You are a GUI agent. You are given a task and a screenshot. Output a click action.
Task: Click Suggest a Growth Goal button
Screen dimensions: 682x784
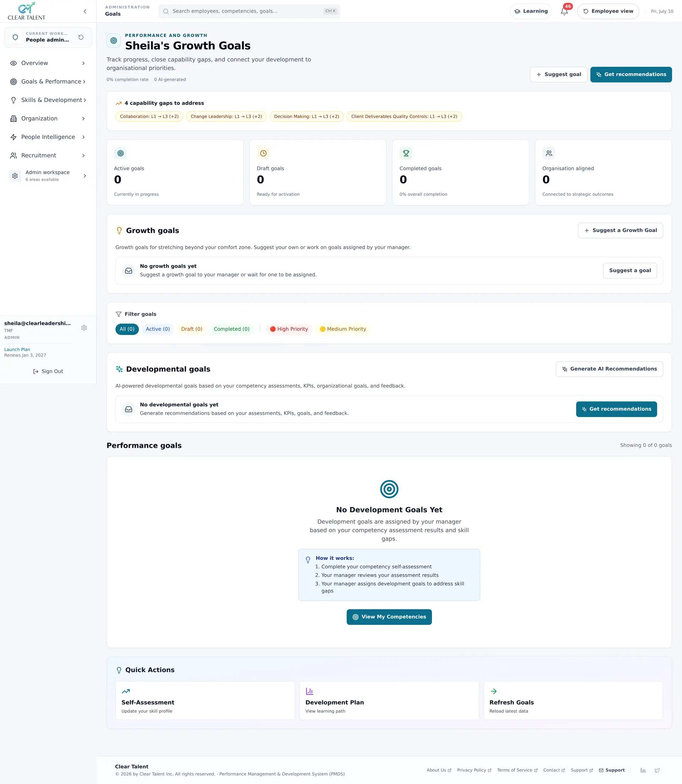[x=620, y=231]
